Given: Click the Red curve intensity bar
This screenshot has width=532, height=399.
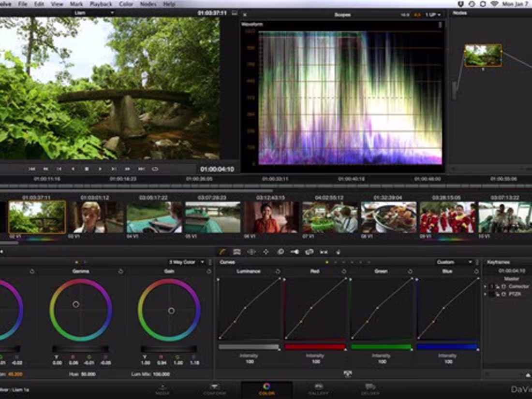Looking at the screenshot, I should [x=315, y=347].
